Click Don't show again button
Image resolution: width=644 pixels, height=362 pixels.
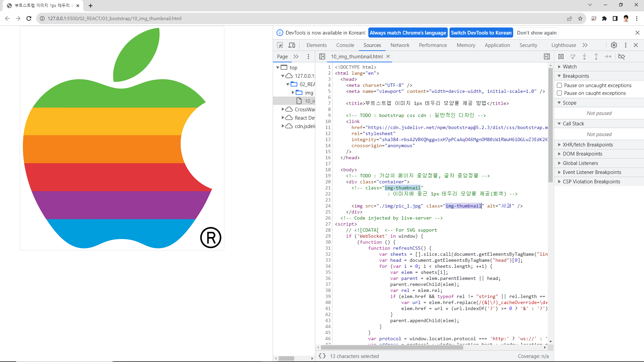pos(536,33)
